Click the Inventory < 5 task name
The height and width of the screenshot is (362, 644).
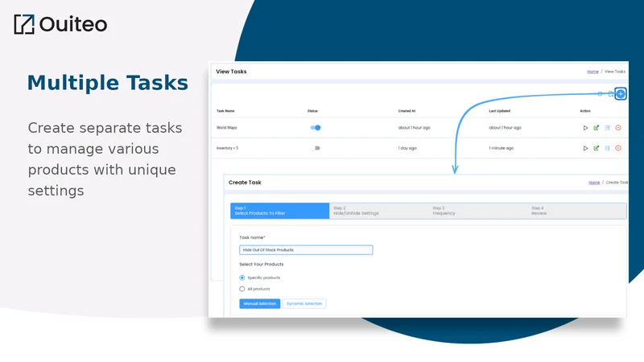click(x=227, y=148)
